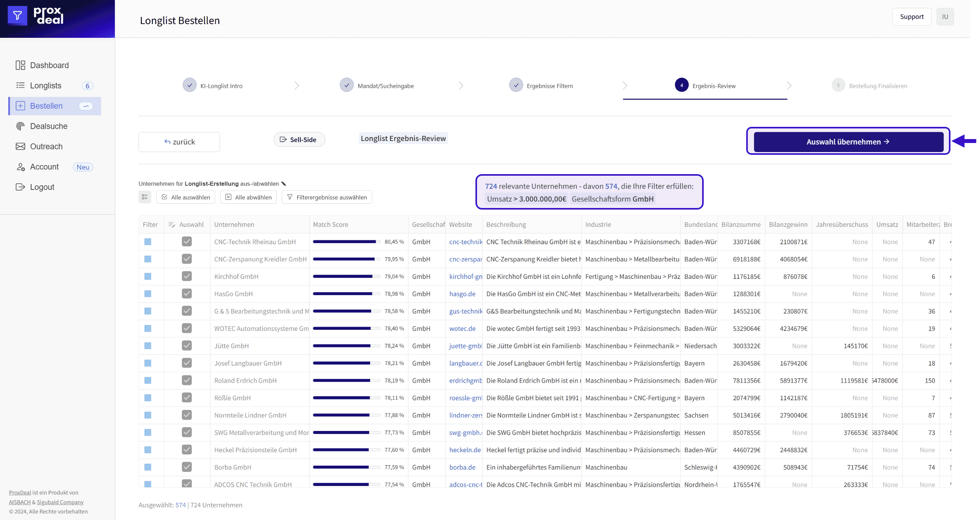Click the match score bar for Borba GmbH

347,467
